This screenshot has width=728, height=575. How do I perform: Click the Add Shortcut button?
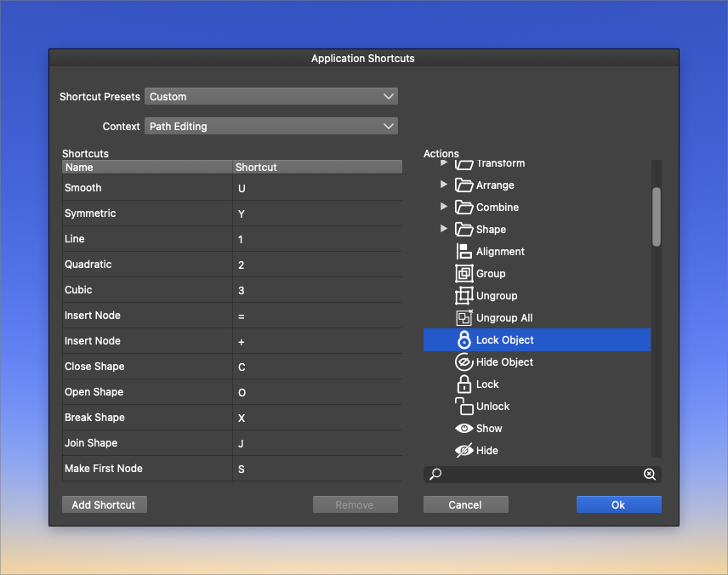pyautogui.click(x=104, y=505)
